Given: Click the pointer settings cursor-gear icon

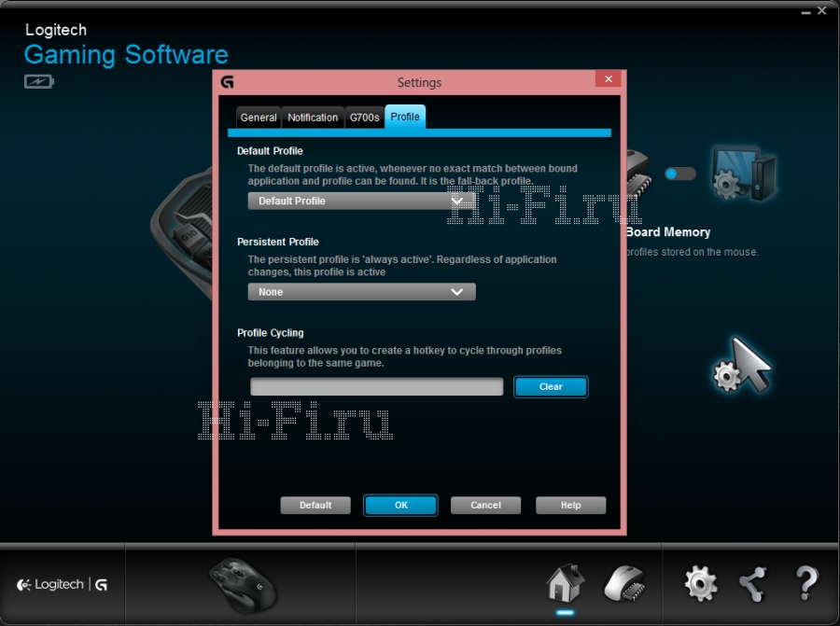Looking at the screenshot, I should coord(742,366).
